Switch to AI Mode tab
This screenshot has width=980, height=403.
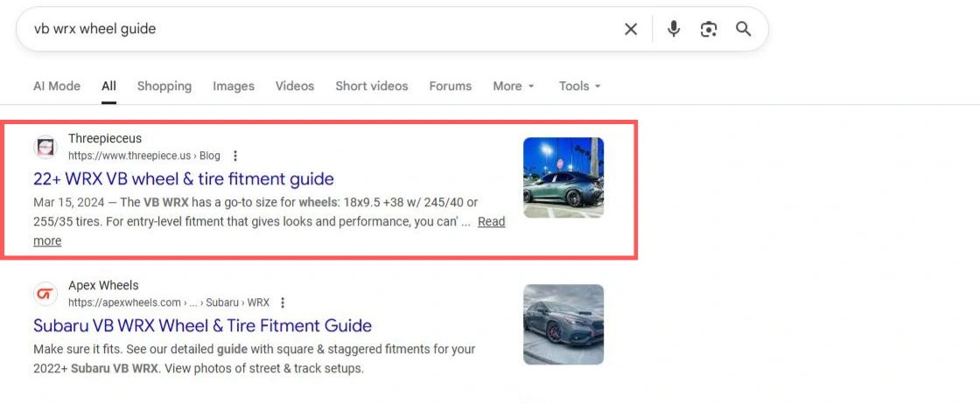pyautogui.click(x=57, y=87)
